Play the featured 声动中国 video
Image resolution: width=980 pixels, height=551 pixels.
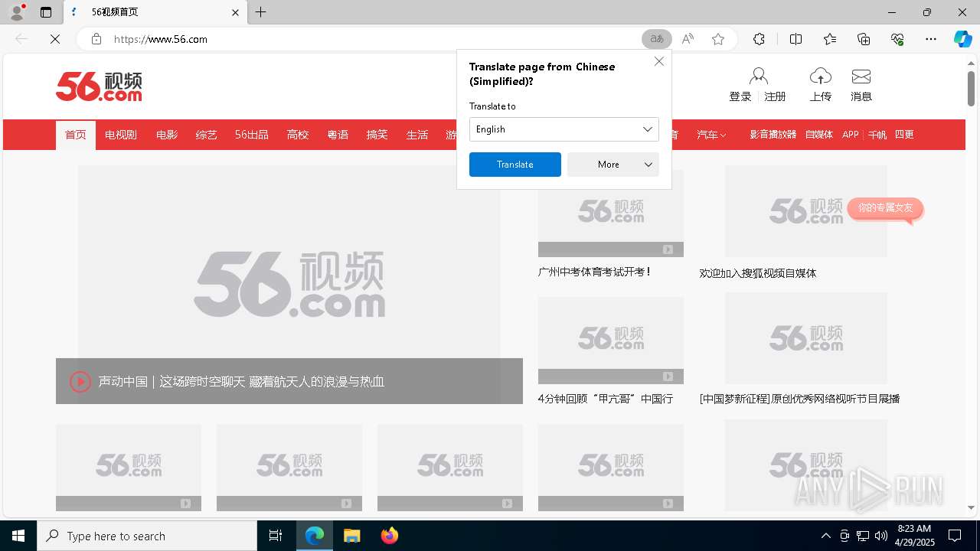click(80, 381)
